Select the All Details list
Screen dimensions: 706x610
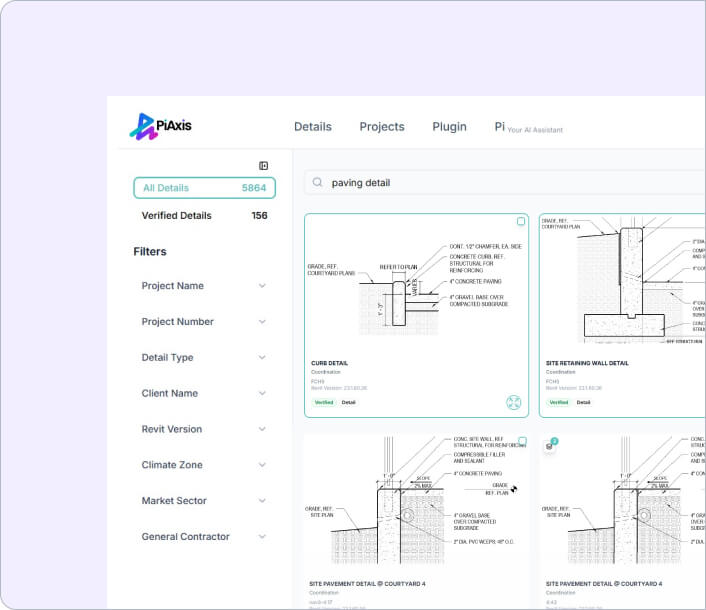pos(204,188)
